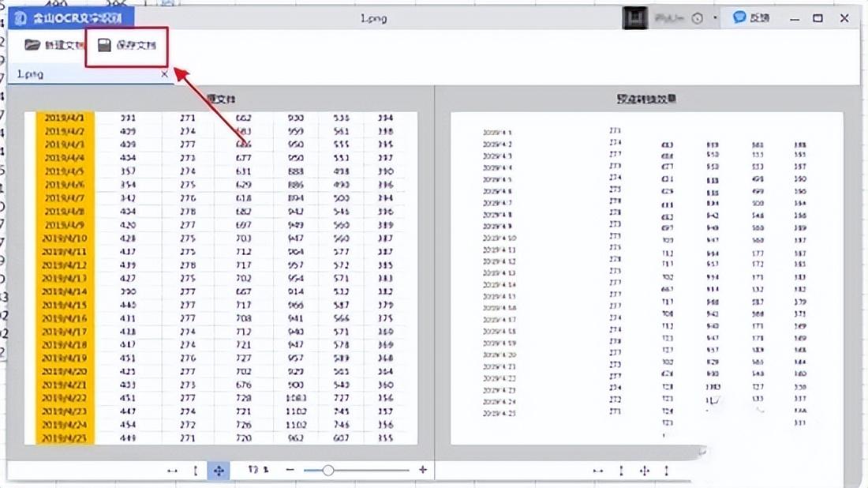Click fit-width icon under original document panel
The width and height of the screenshot is (868, 488).
pos(172,471)
